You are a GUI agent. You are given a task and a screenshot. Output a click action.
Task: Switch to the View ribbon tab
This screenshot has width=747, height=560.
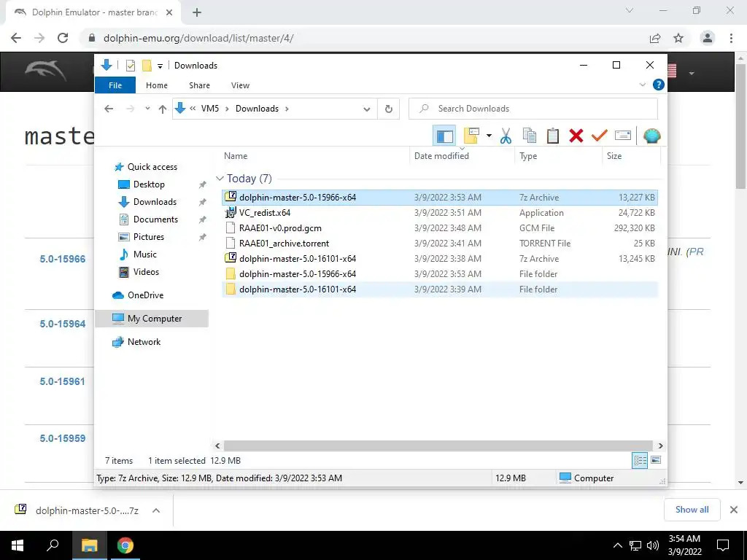tap(240, 85)
